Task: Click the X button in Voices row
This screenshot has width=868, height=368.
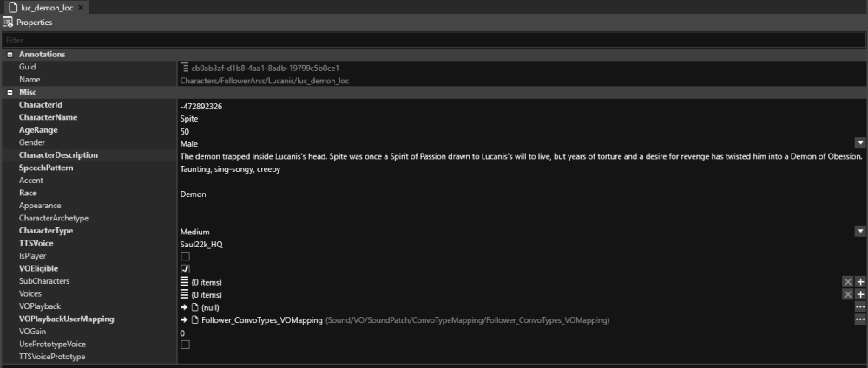Action: 848,294
